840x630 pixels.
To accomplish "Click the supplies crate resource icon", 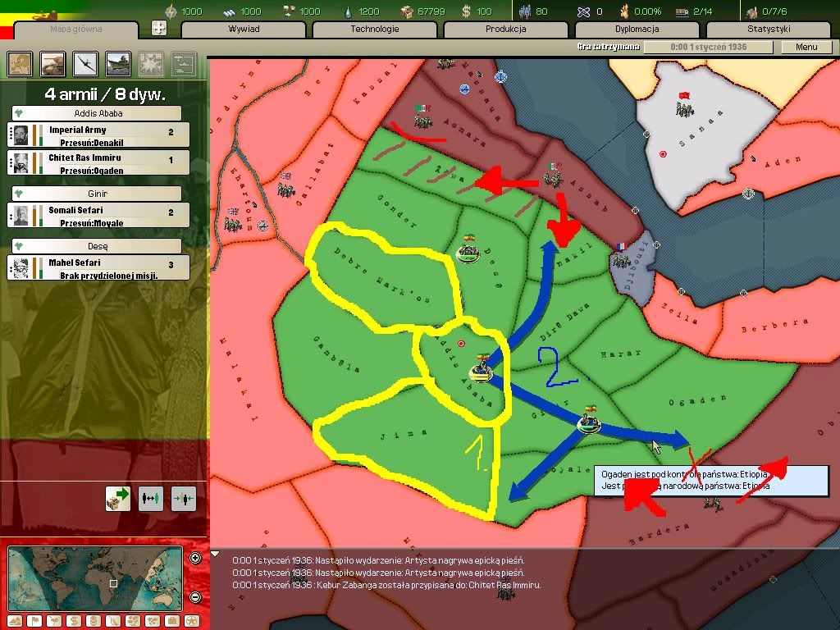I will [x=407, y=11].
